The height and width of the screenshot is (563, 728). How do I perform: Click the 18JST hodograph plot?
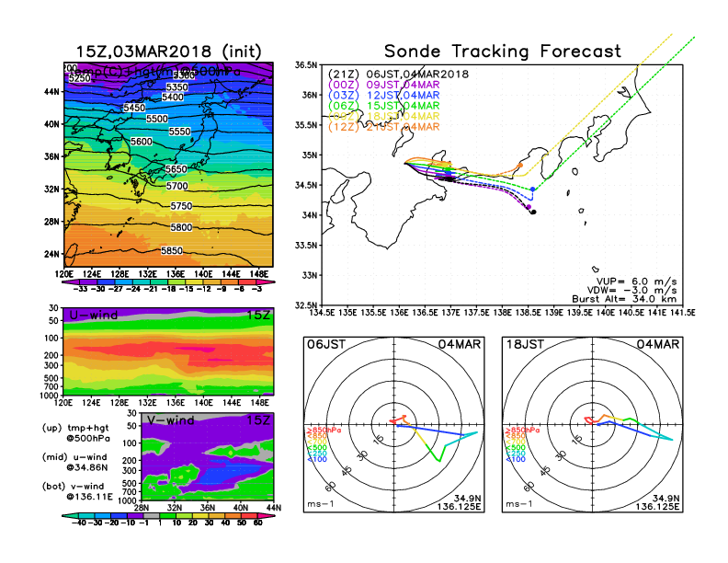tap(593, 423)
